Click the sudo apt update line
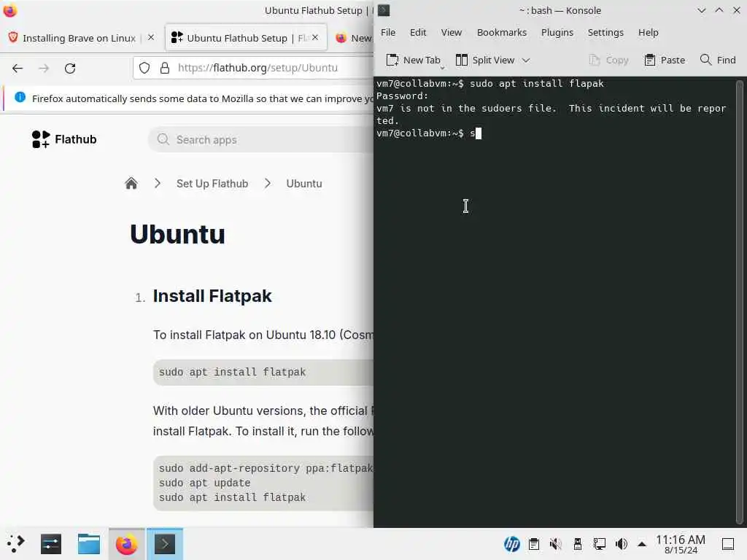The height and width of the screenshot is (560, 747). click(x=204, y=483)
